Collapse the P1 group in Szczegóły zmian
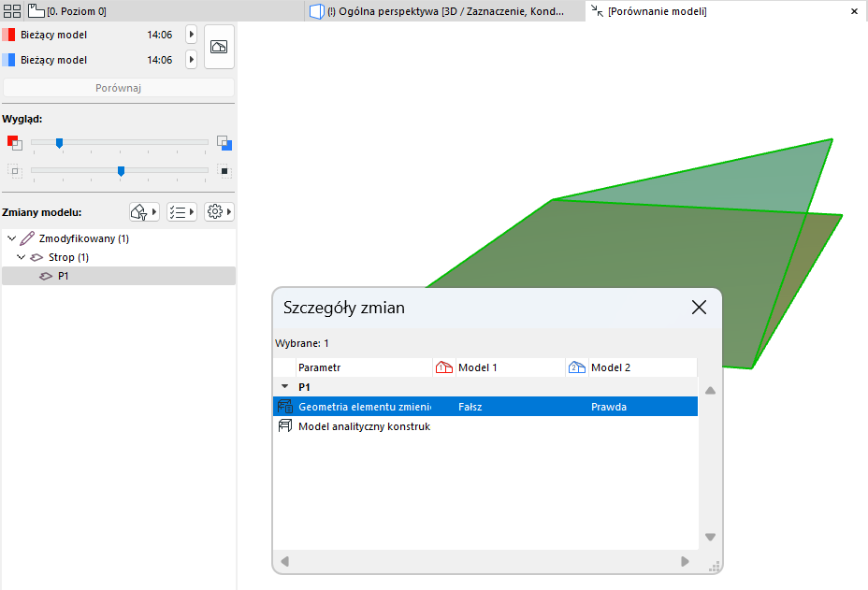Viewport: 868px width, 590px height. (285, 386)
